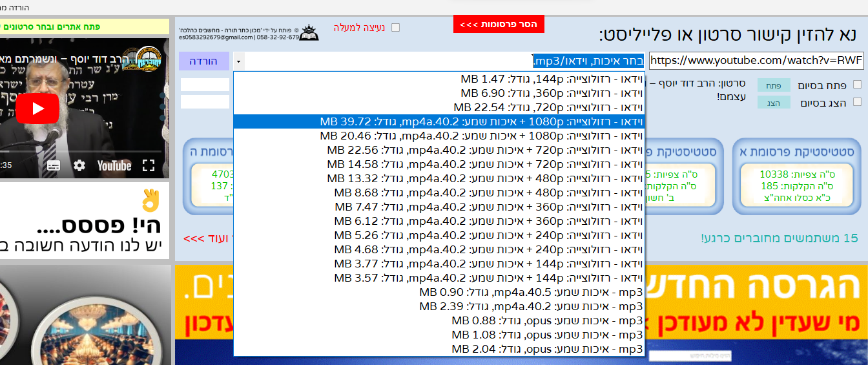Select mp3 opus option, size 1.08 MB
The height and width of the screenshot is (365, 868).
coord(439,335)
